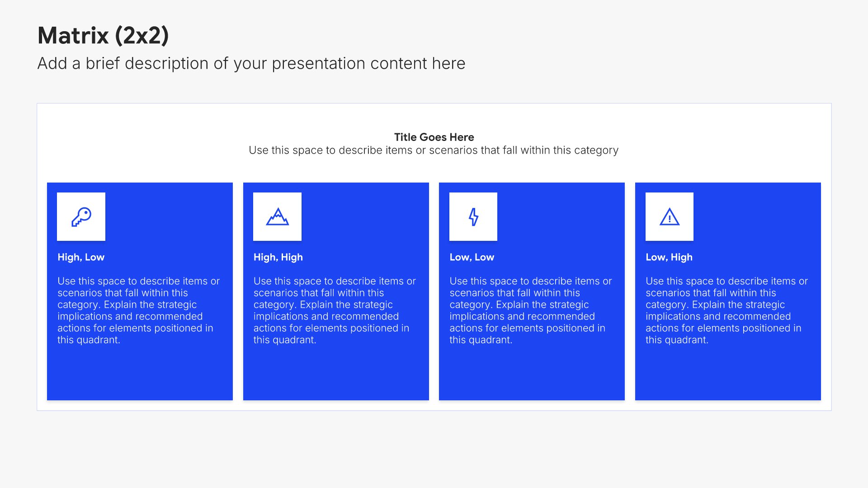Click the body paragraph in Low, Low card
Screen dimensions: 868x488
click(531, 310)
